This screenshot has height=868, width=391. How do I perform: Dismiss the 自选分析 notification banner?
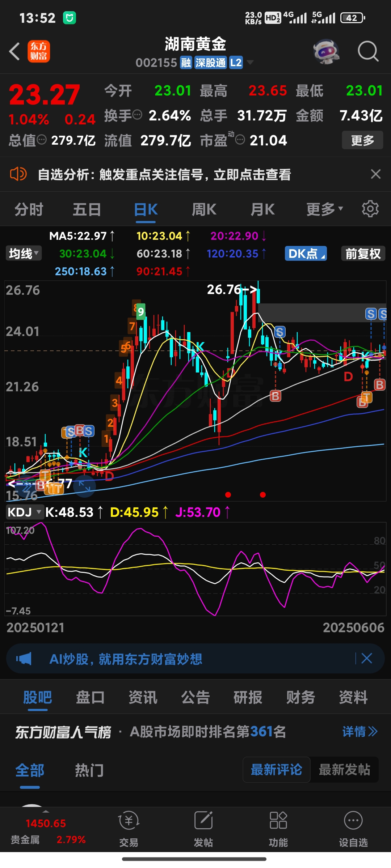click(x=376, y=174)
